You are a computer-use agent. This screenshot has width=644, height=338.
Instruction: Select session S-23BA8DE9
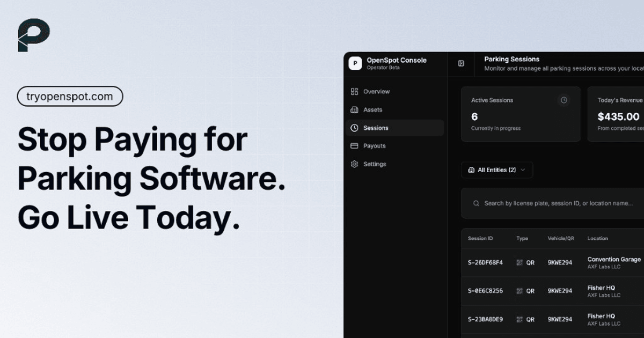coord(486,319)
